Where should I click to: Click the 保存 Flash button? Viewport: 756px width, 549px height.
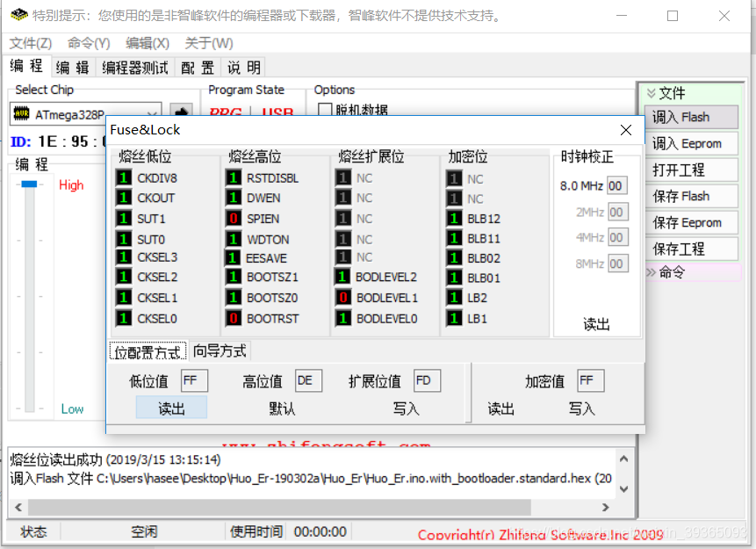692,196
